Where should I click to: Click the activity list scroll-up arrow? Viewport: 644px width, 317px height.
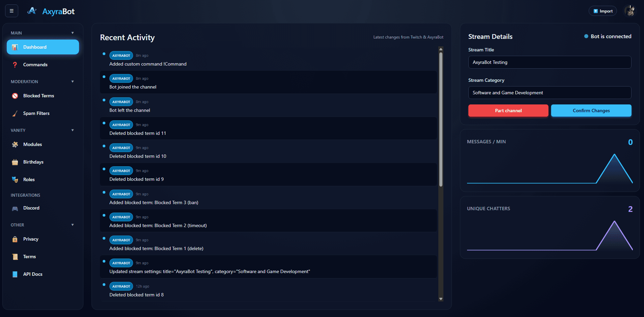[x=441, y=49]
